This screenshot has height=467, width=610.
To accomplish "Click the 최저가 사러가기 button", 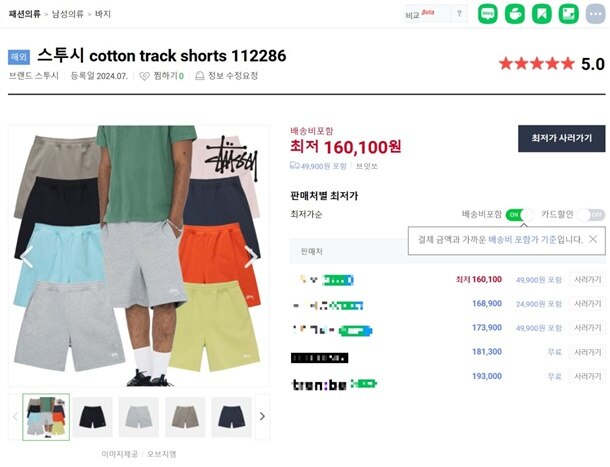I will click(x=561, y=139).
